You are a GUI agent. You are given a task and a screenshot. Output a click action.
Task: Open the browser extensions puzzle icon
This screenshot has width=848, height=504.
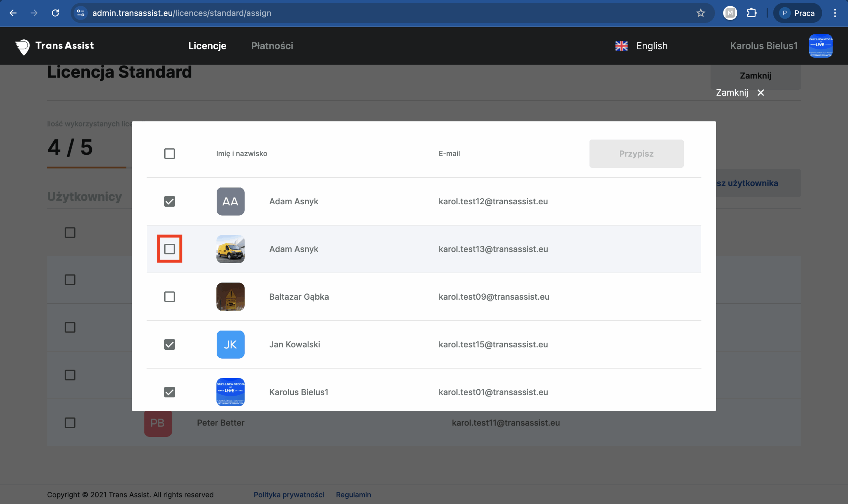click(751, 13)
